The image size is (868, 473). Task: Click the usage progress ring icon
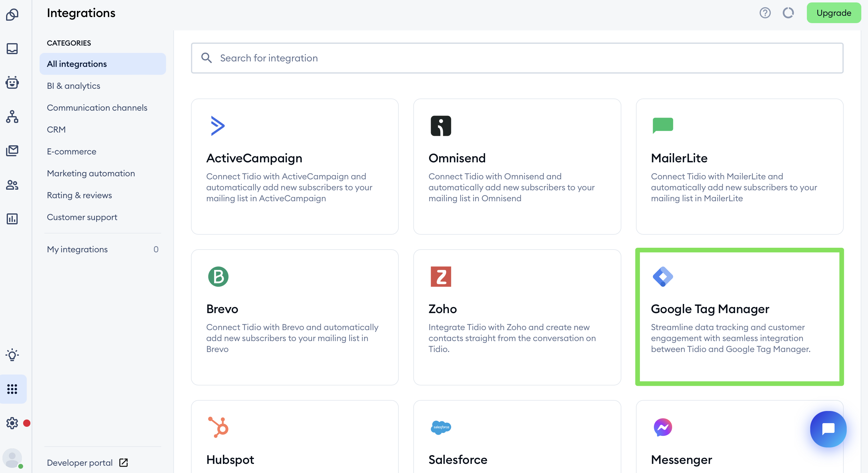[x=788, y=13]
